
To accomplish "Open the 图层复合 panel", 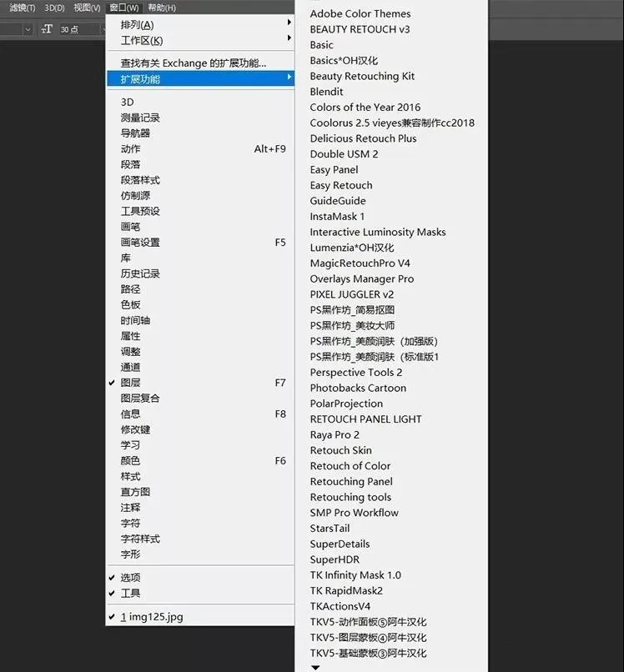I will click(x=200, y=399).
